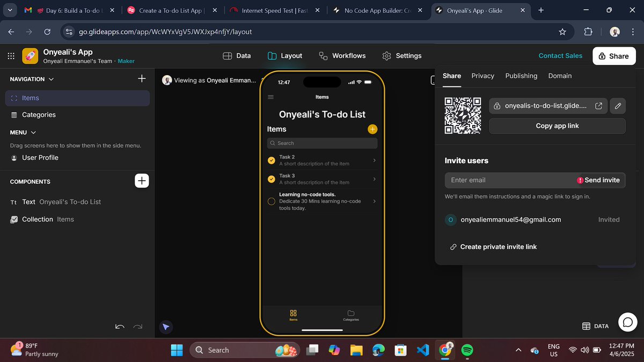The height and width of the screenshot is (362, 644).
Task: Open the browser extensions menu
Action: pyautogui.click(x=588, y=32)
